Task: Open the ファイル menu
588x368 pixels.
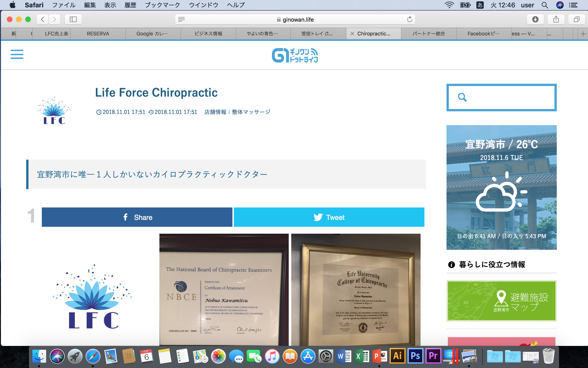Action: (x=64, y=5)
